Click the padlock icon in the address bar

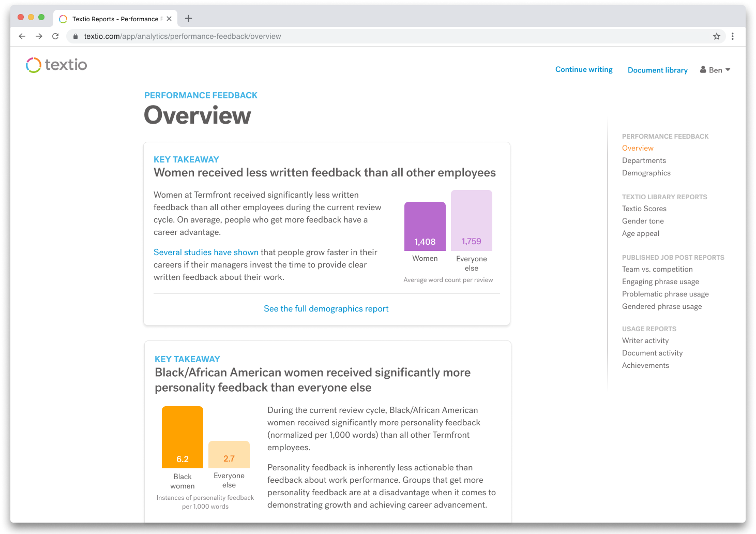click(x=75, y=36)
